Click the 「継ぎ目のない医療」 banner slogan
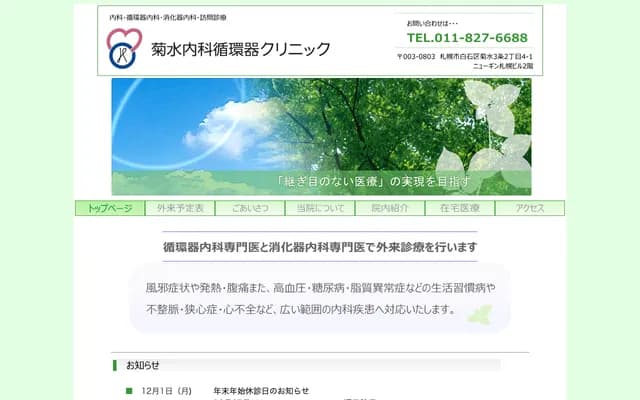The image size is (640, 400). pos(373,181)
